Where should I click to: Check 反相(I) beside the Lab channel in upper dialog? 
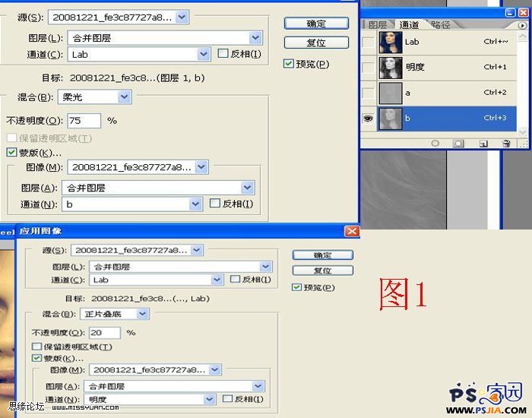[223, 53]
